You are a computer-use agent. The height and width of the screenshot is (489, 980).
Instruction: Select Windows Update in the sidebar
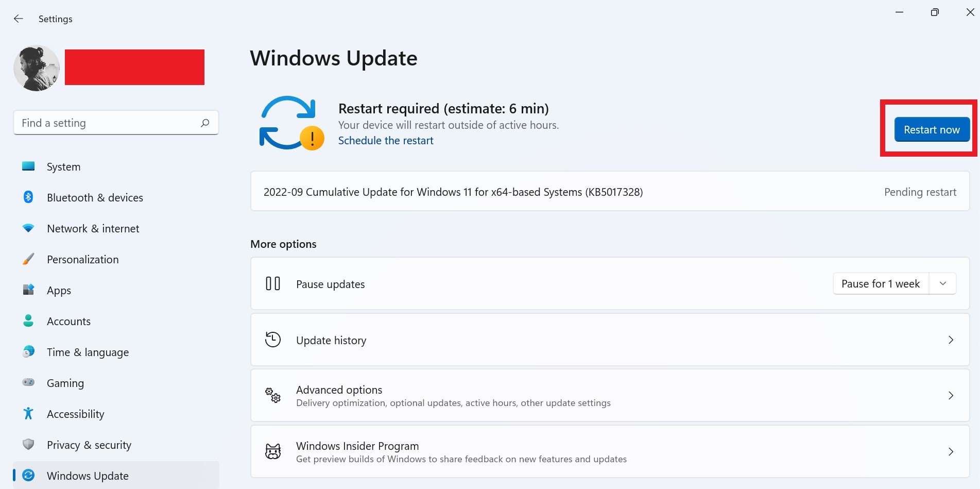pos(88,476)
